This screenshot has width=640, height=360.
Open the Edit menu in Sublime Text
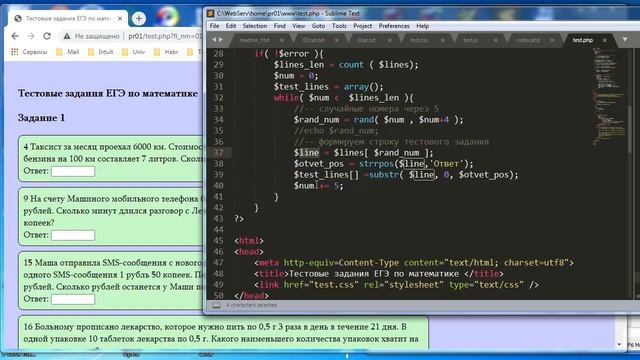click(x=231, y=26)
